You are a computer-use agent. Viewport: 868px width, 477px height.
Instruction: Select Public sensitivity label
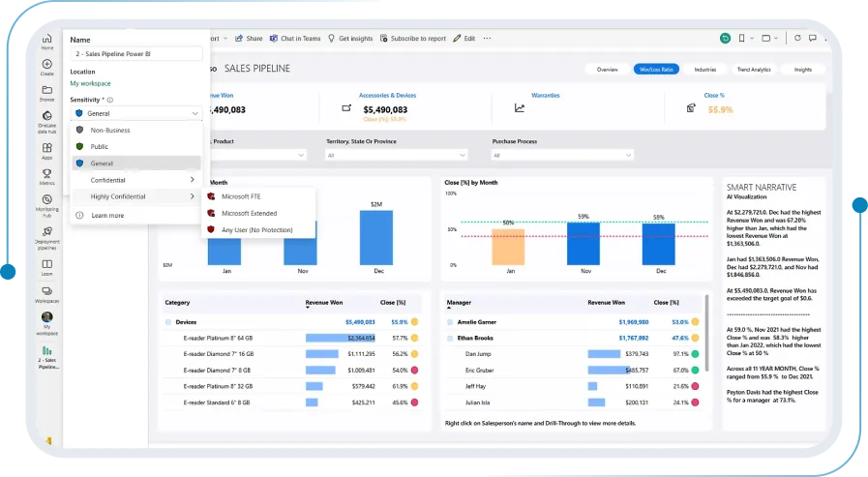136,147
